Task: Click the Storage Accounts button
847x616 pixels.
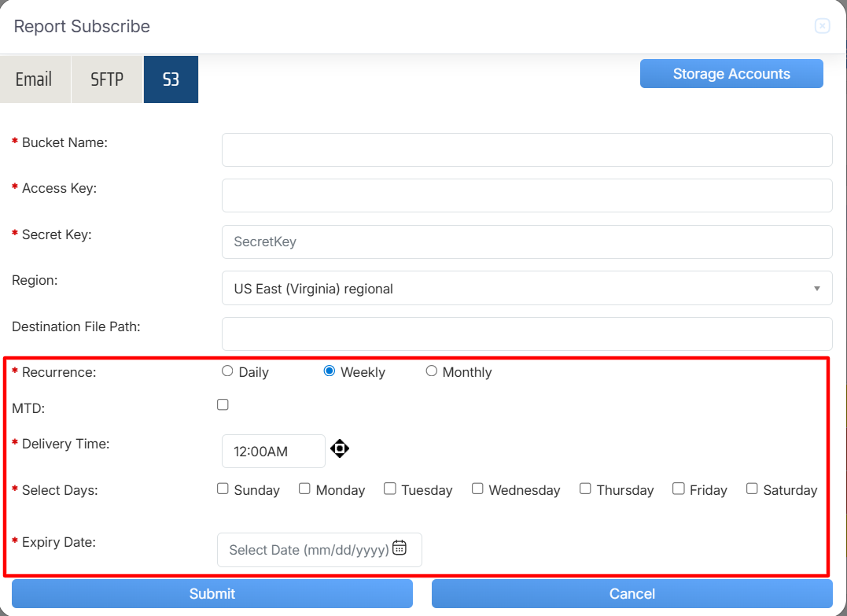Action: pos(731,74)
